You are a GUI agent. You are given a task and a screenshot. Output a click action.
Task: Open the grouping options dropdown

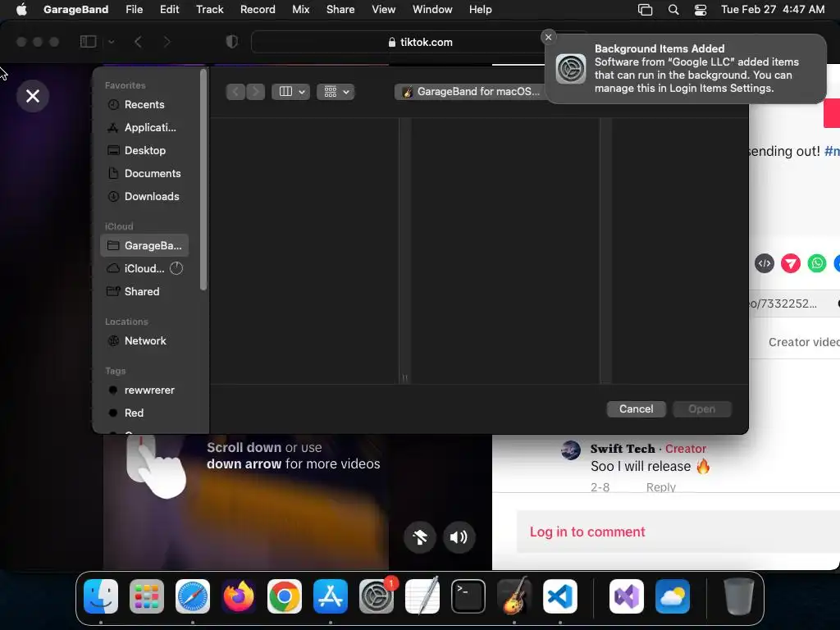[x=336, y=92]
